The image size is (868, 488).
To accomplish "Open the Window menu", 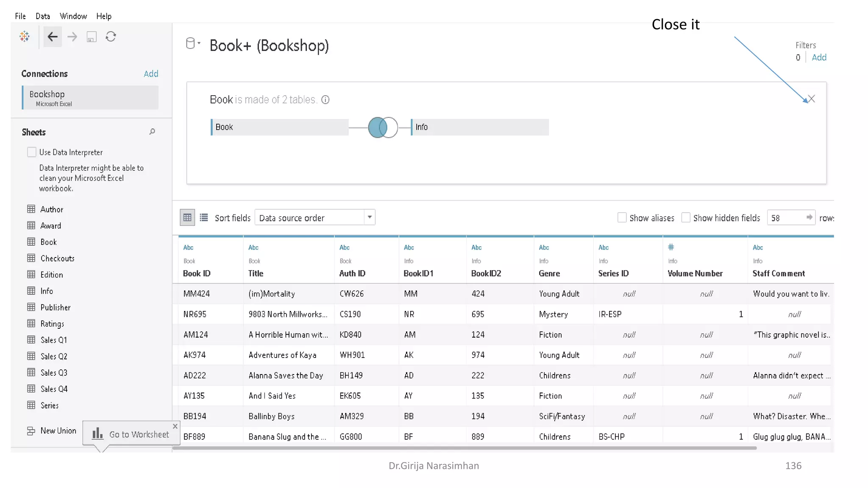I will (73, 16).
